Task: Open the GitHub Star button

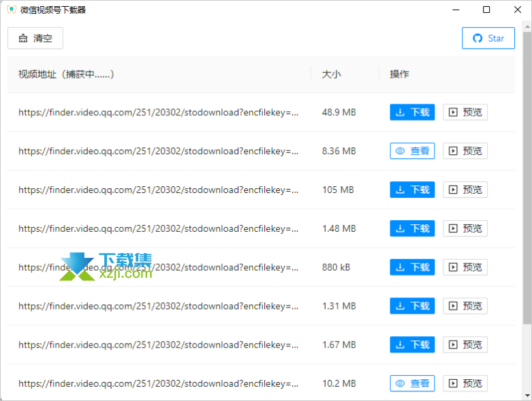Action: (488, 38)
